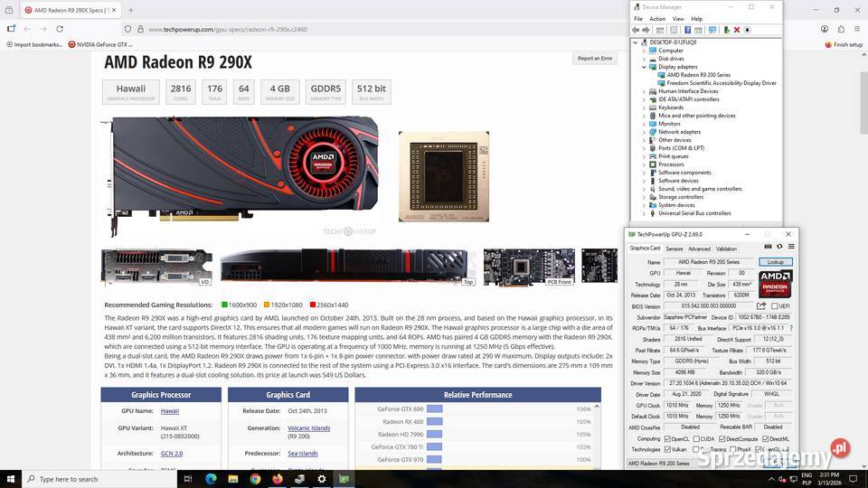Click the Windows Start button
This screenshot has height=488, width=868.
click(x=11, y=479)
